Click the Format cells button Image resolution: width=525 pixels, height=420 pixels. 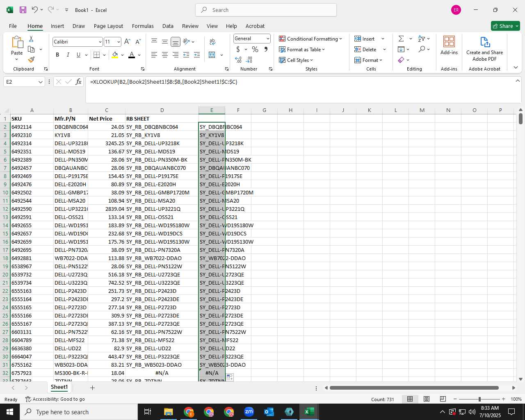368,60
